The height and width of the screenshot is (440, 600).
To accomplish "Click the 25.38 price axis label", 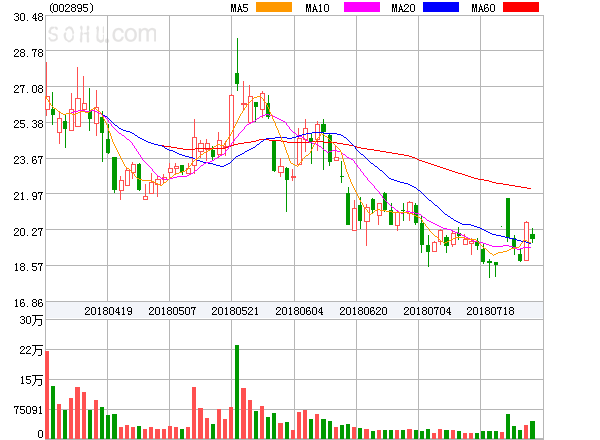I will 28,124.
